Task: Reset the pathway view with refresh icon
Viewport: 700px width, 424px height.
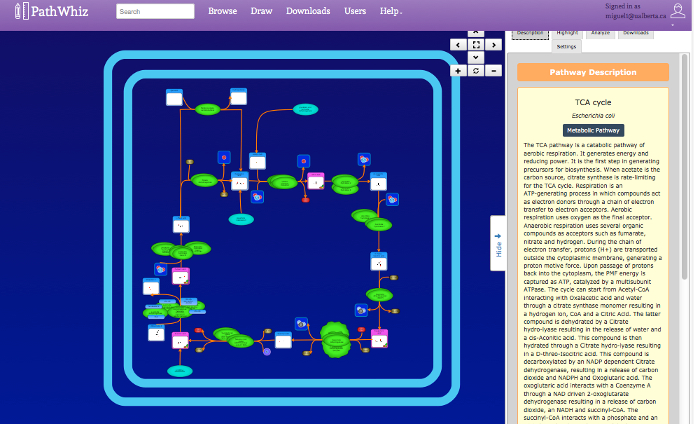Action: tap(476, 71)
